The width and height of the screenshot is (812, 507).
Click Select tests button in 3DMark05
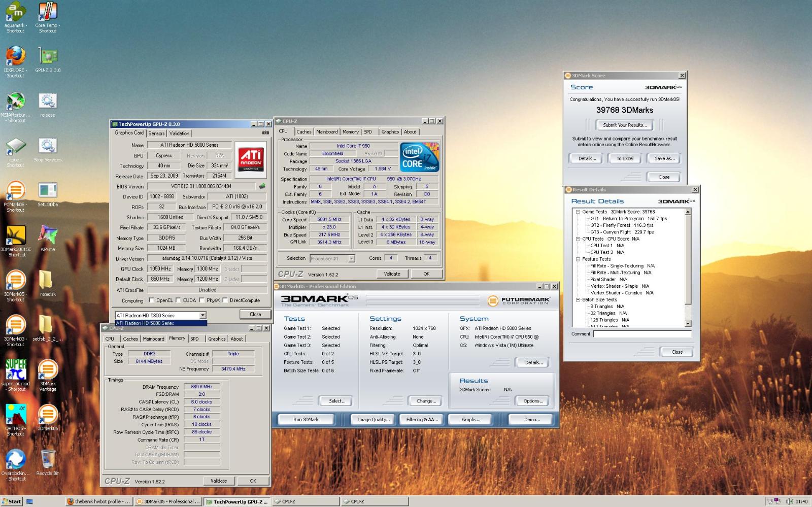(x=337, y=401)
